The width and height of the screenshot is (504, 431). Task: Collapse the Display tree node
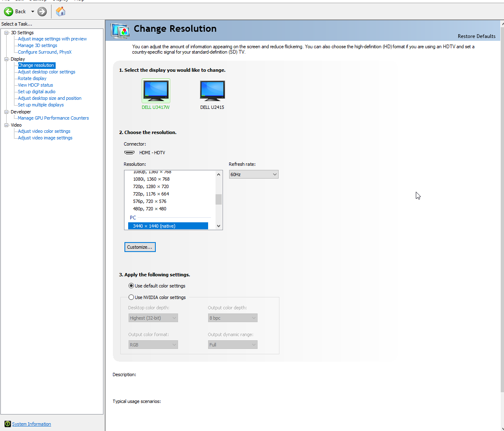click(7, 59)
